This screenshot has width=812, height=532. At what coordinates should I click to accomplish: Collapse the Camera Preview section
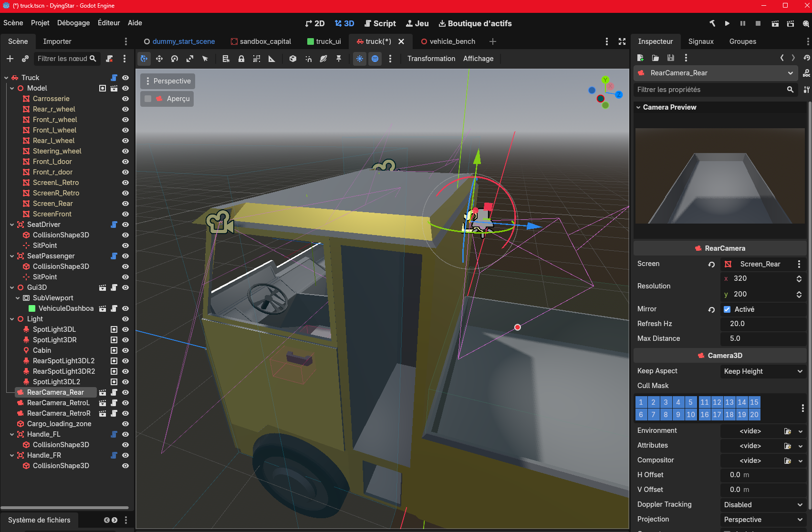638,107
